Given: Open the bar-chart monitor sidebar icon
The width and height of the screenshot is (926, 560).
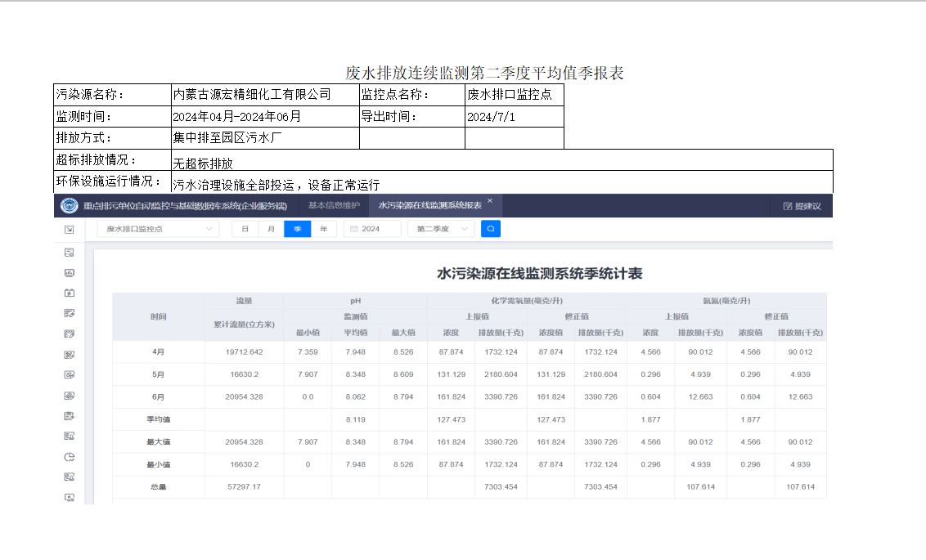Looking at the screenshot, I should [x=69, y=272].
